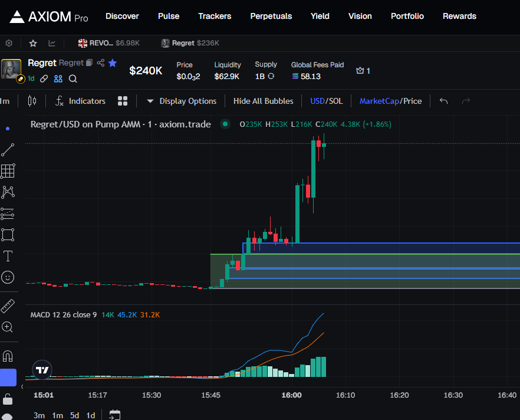Click Hide All Bubbles
The width and height of the screenshot is (520, 420).
point(264,101)
